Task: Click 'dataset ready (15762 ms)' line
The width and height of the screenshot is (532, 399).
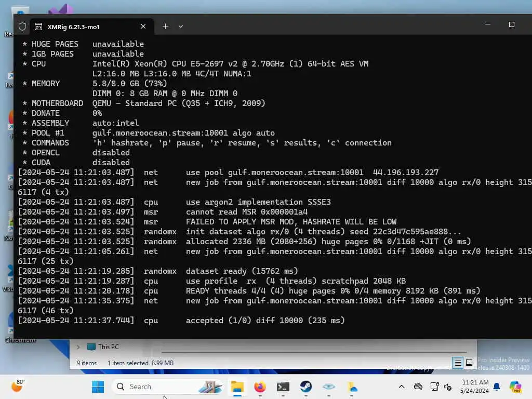Action: pyautogui.click(x=158, y=271)
